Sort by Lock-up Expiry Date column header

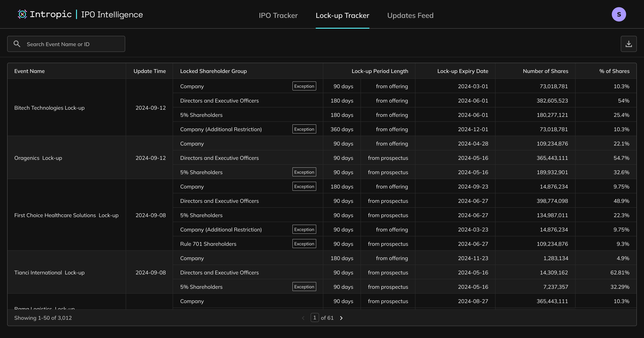coord(462,71)
